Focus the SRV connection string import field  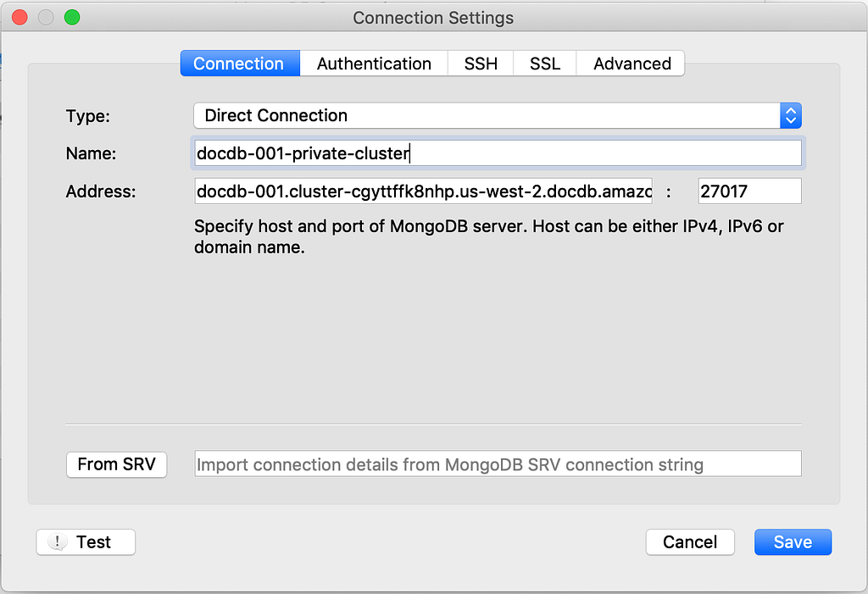[497, 464]
